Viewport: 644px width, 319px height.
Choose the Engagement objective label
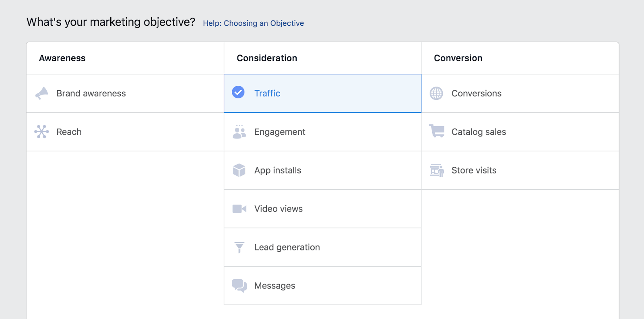point(280,132)
